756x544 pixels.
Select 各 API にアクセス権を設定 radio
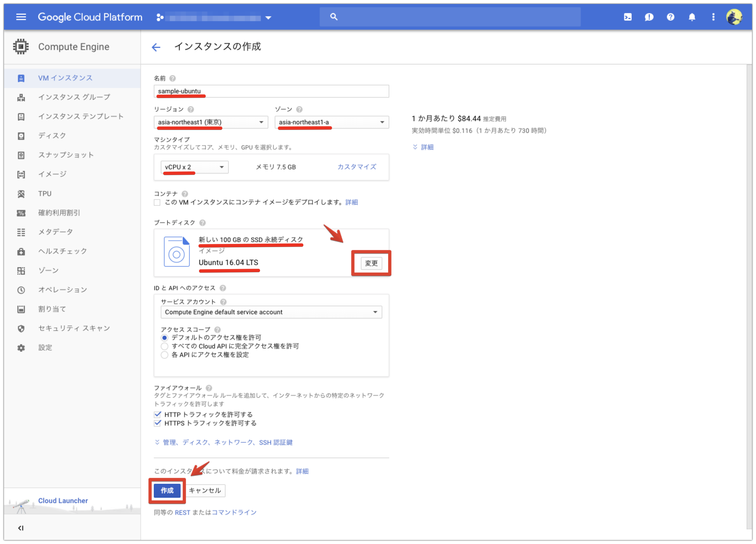pyautogui.click(x=164, y=355)
